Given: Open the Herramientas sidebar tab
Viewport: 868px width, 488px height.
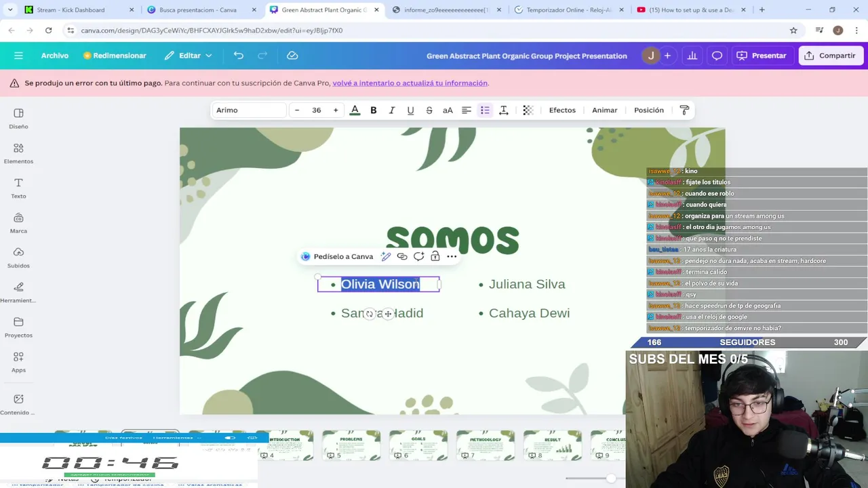Looking at the screenshot, I should click(18, 292).
